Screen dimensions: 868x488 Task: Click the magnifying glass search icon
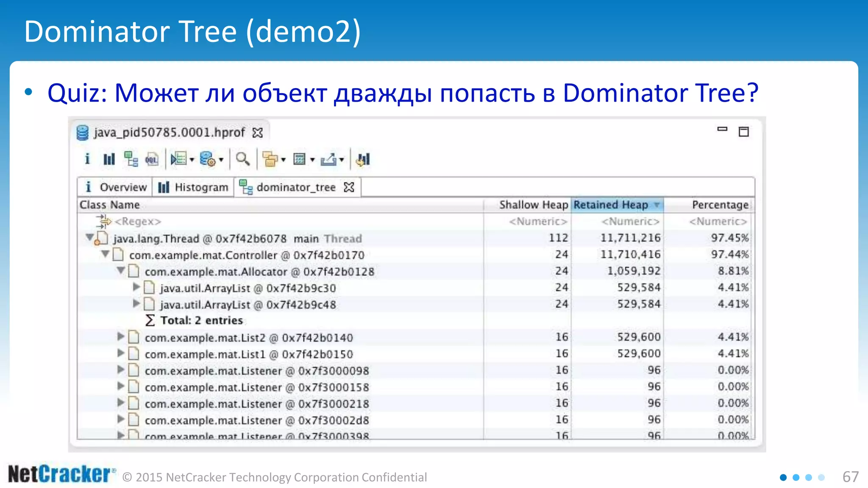pos(242,159)
